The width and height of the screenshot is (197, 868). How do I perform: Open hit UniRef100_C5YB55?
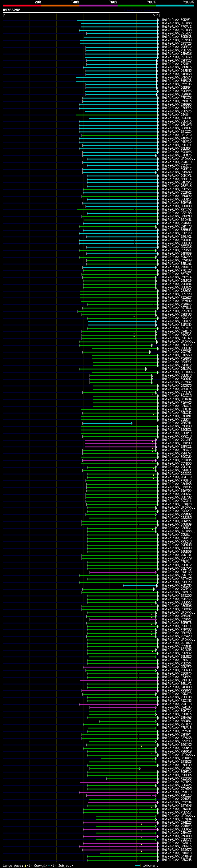coord(177,463)
